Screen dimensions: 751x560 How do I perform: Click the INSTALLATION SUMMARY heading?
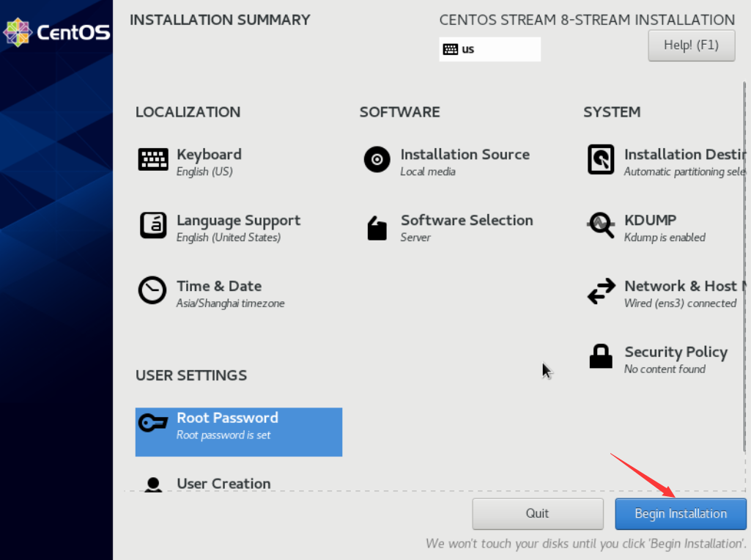(x=220, y=20)
